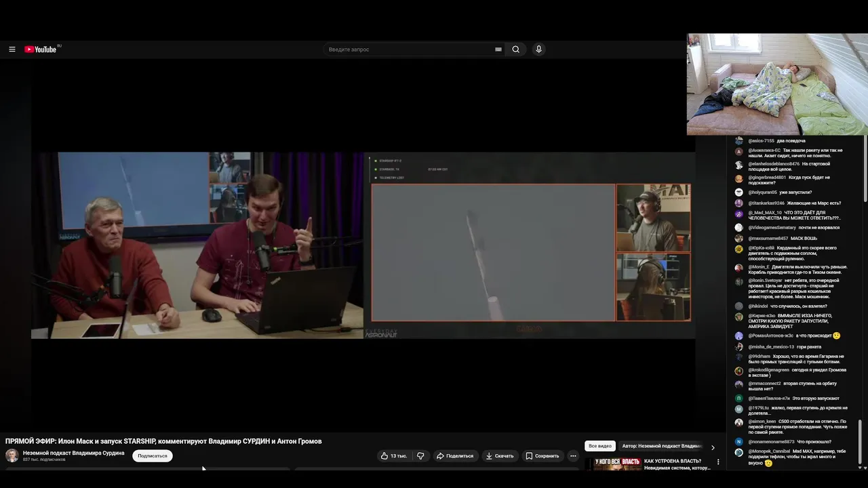
Task: Subscribe with the Подписаться button
Action: [x=153, y=456]
